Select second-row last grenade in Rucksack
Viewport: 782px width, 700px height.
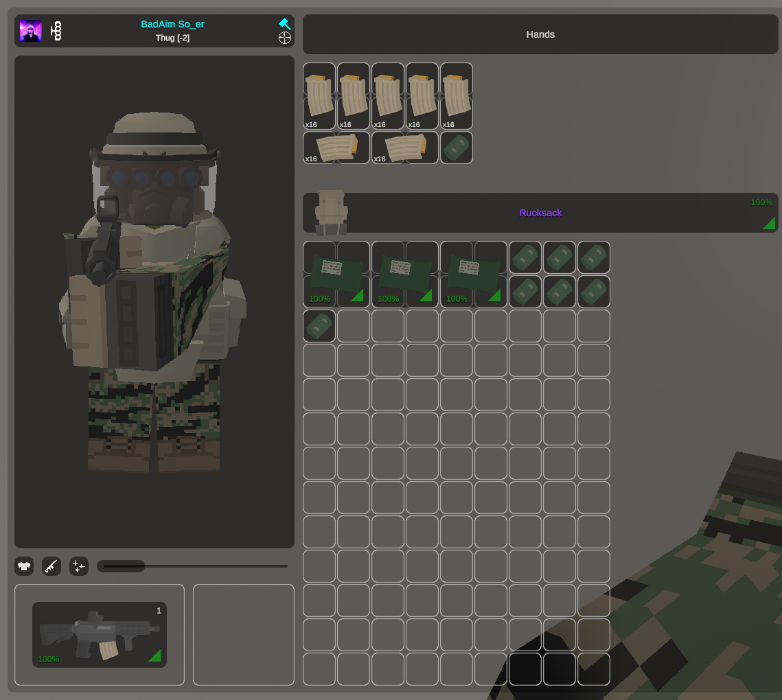pyautogui.click(x=594, y=292)
